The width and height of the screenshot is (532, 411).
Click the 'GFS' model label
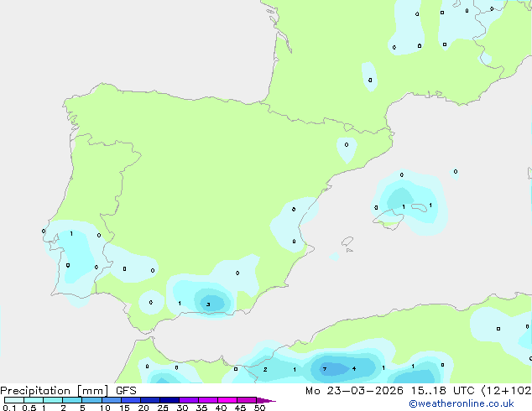tap(126, 391)
